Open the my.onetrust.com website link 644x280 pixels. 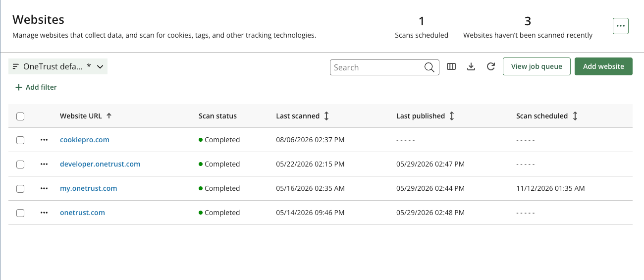pyautogui.click(x=89, y=188)
